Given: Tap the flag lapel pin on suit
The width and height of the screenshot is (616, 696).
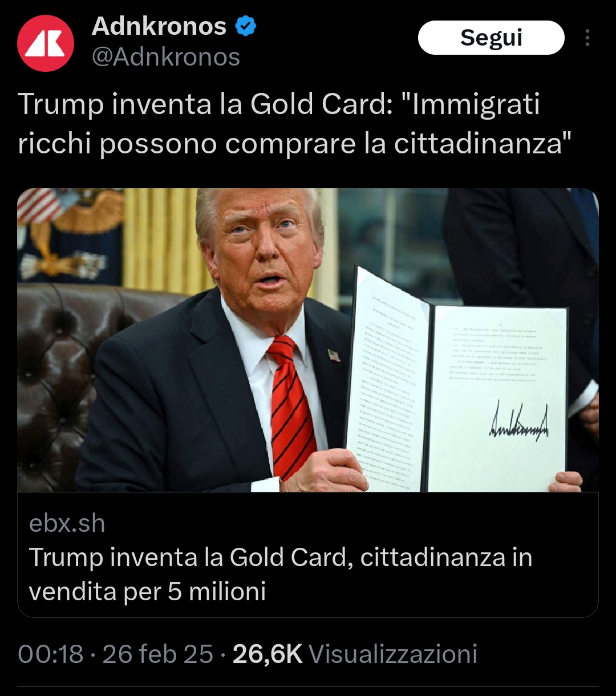Looking at the screenshot, I should click(x=334, y=356).
